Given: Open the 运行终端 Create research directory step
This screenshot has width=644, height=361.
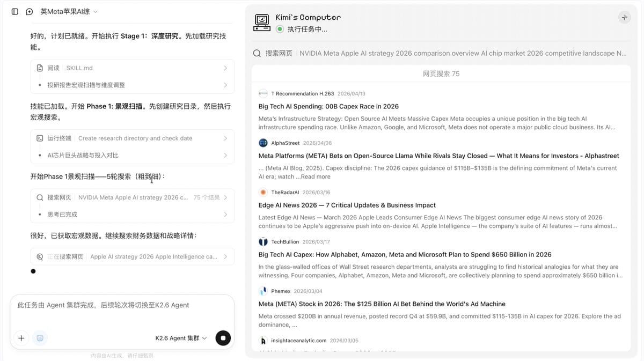Looking at the screenshot, I should tap(132, 138).
